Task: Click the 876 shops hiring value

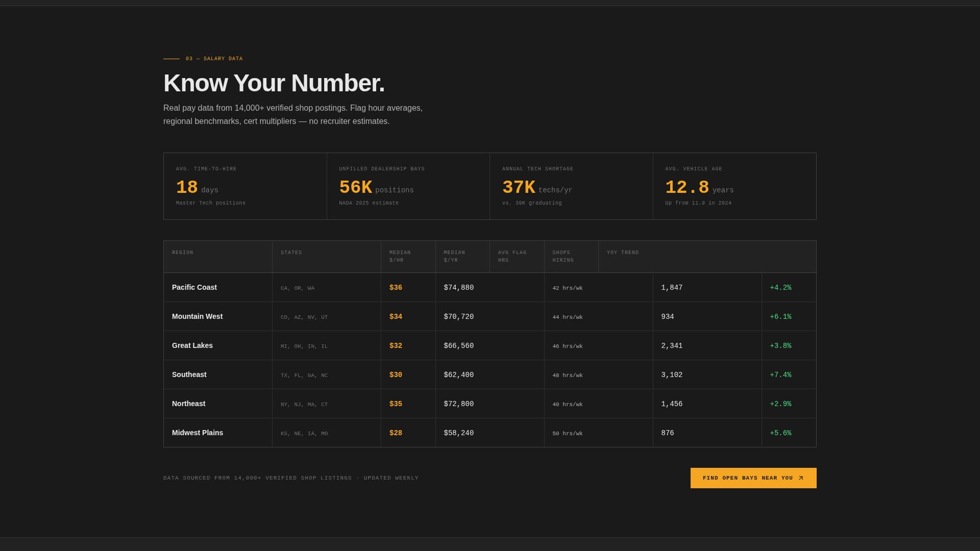Action: point(668,433)
